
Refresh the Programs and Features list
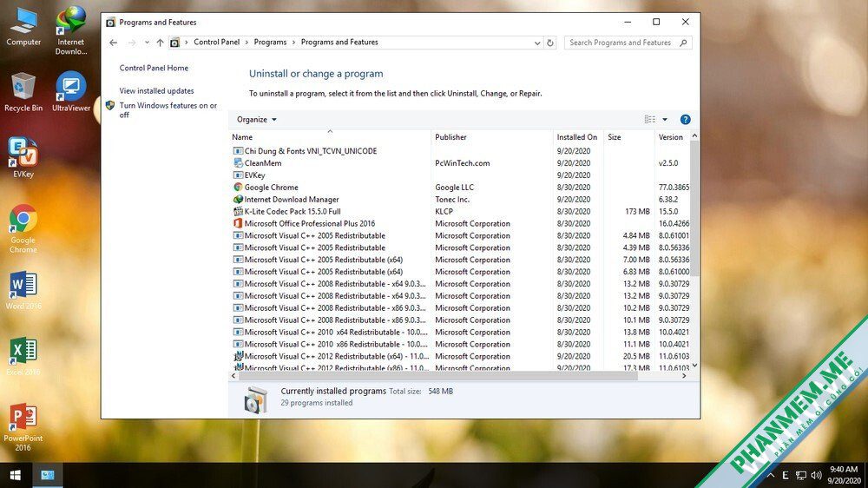550,43
